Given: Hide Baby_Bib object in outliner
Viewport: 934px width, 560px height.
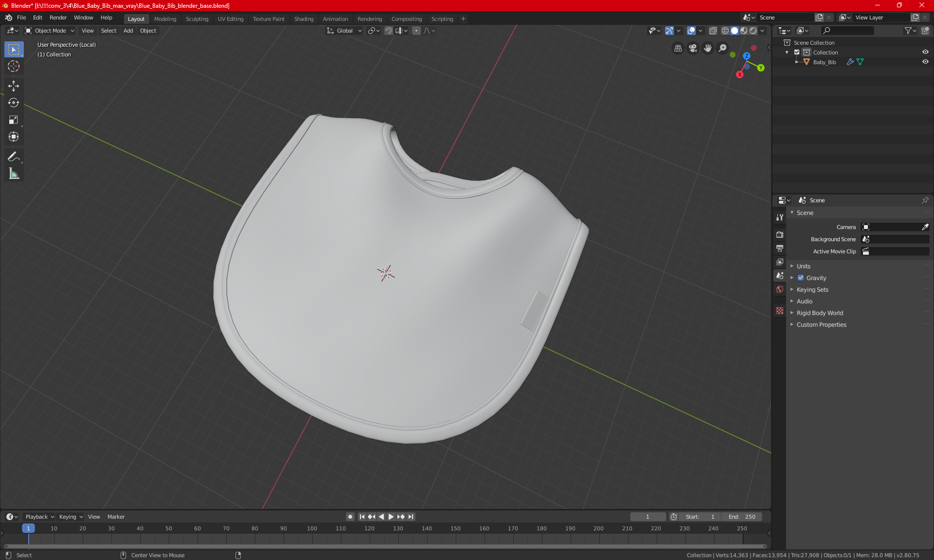Looking at the screenshot, I should coord(925,62).
